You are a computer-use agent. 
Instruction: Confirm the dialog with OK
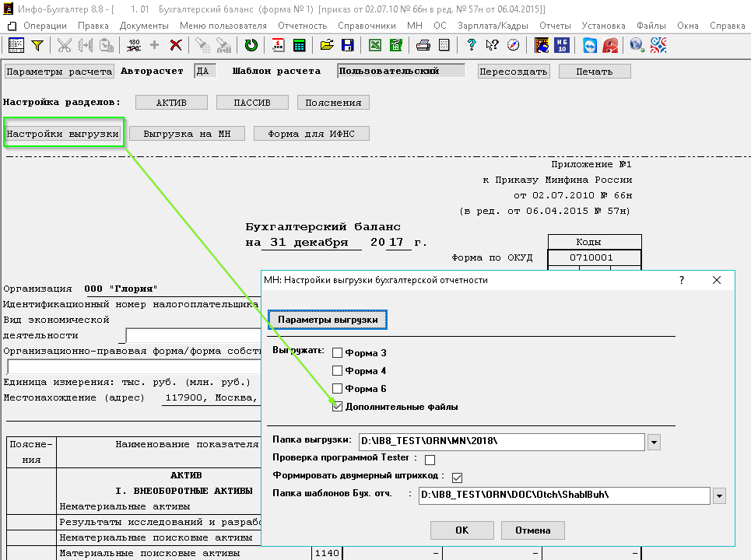point(462,530)
